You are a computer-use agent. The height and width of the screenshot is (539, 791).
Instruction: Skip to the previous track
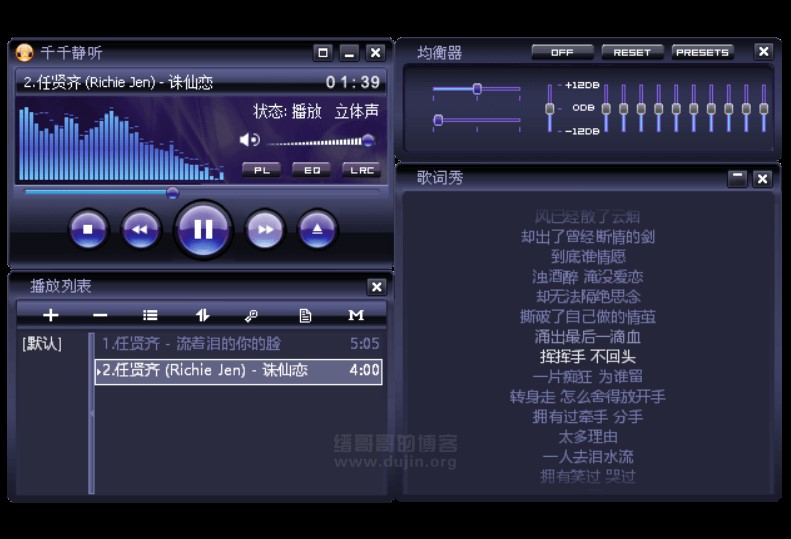click(140, 230)
